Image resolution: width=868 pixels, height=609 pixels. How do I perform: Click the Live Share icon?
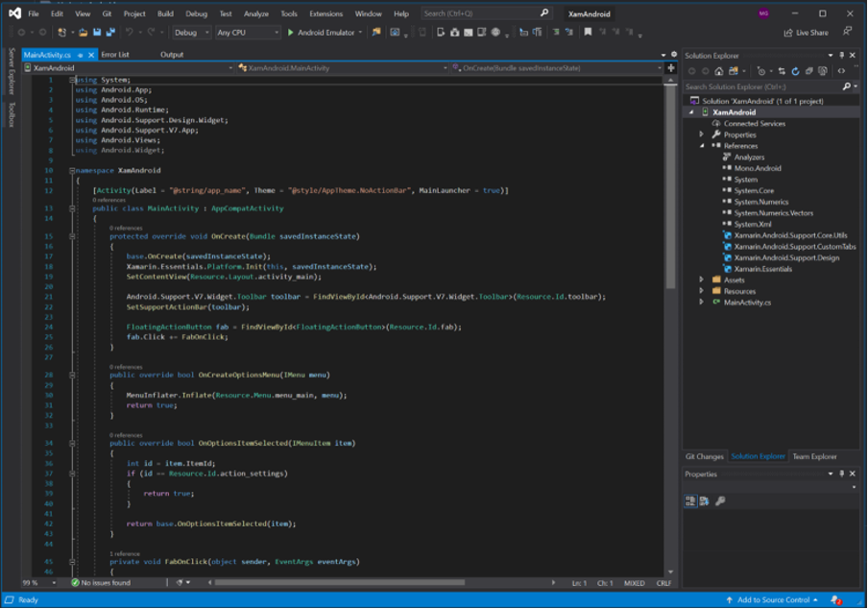[787, 33]
